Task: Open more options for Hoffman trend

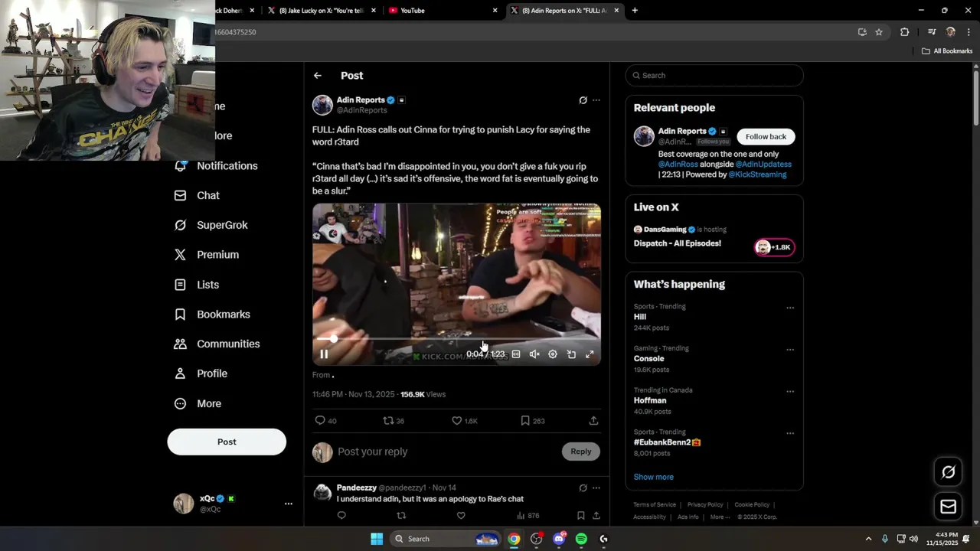Action: pyautogui.click(x=790, y=391)
